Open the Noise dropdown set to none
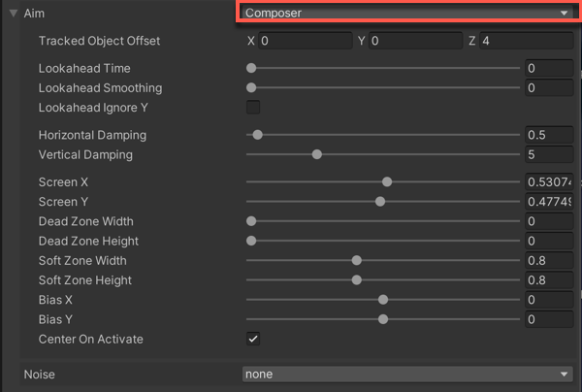Viewport: 582px width, 392px height. (406, 374)
